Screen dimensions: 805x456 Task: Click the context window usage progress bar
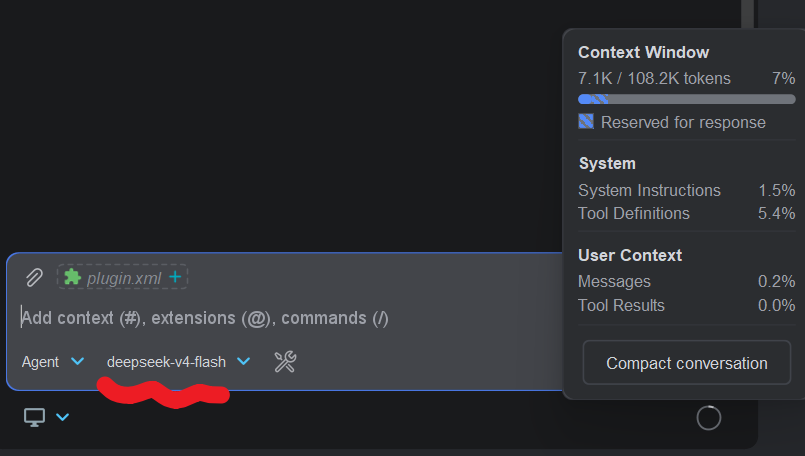(x=686, y=99)
